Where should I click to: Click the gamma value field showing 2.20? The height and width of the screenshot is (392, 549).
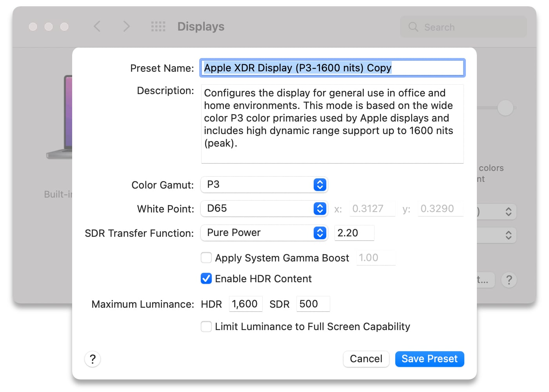point(354,232)
